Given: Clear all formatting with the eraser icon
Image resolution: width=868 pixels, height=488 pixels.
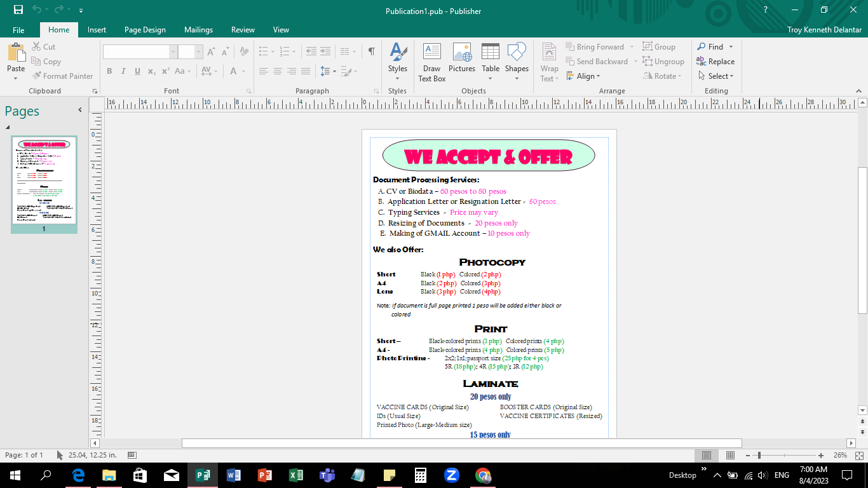Looking at the screenshot, I should [x=244, y=52].
